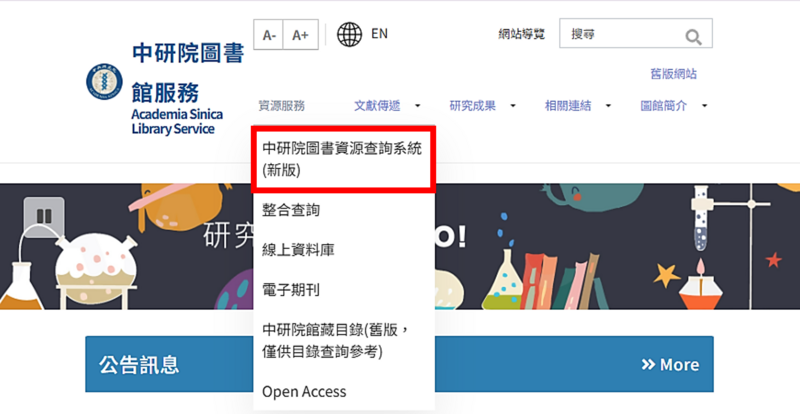Screen dimensions: 800x414
Task: Open the 相關連結 menu
Action: [x=568, y=106]
